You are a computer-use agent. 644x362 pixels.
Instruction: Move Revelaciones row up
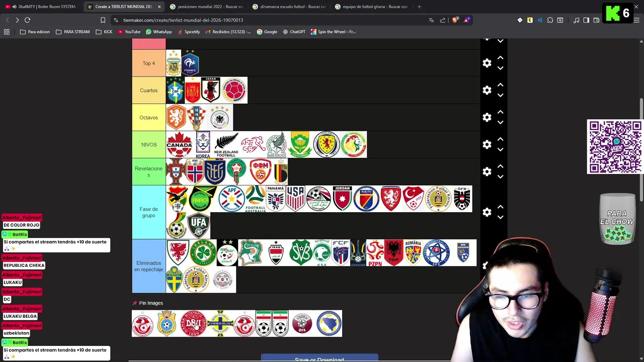[x=500, y=166]
